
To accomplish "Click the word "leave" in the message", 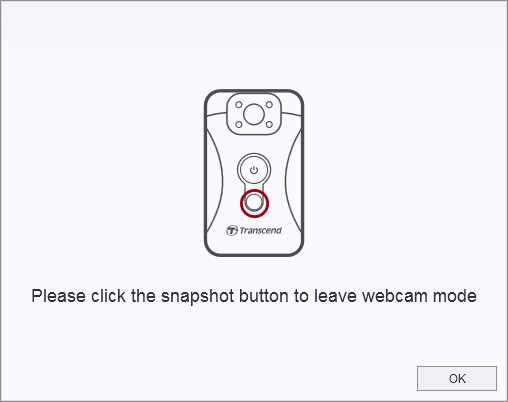I will 335,296.
